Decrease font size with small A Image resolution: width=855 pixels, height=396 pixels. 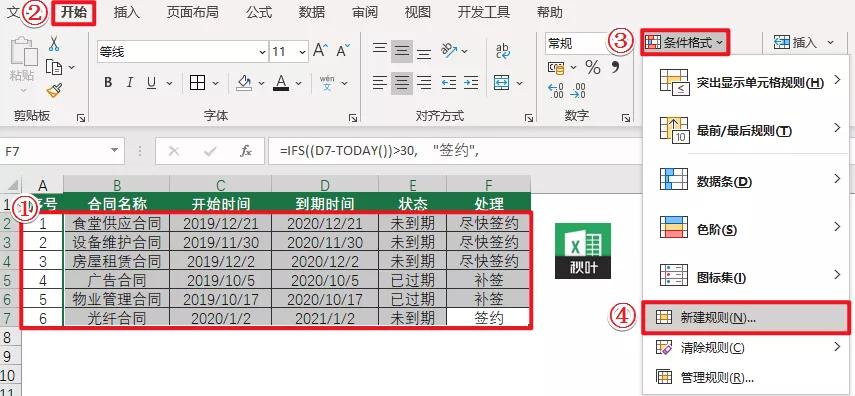[342, 51]
